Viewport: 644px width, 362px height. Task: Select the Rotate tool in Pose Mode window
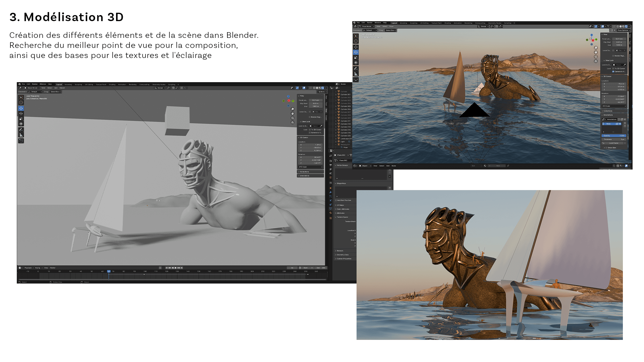tap(356, 52)
